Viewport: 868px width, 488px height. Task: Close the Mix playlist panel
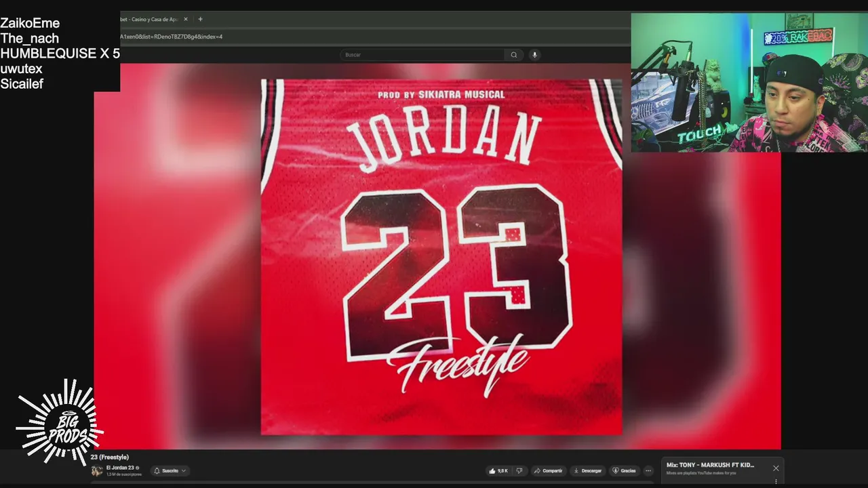click(776, 468)
